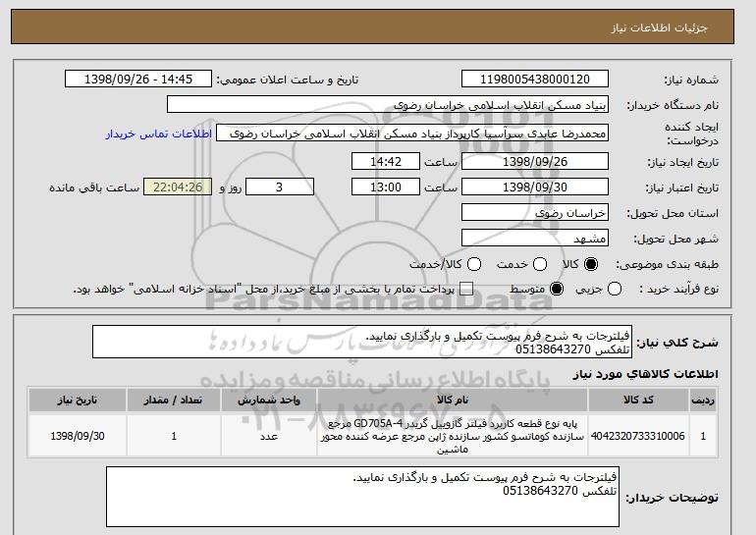Click the شرح کلی نیاز description box
Image resolution: width=756 pixels, height=535 pixels.
click(x=362, y=342)
